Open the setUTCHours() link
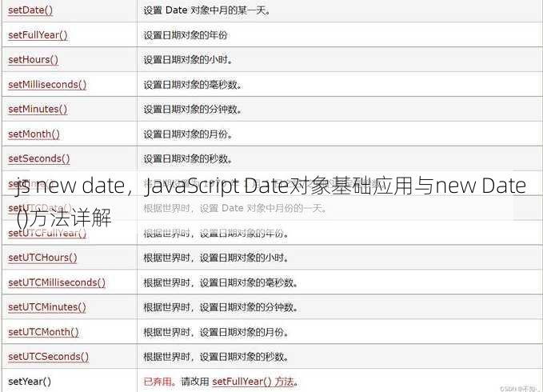543x392 pixels. [42, 258]
